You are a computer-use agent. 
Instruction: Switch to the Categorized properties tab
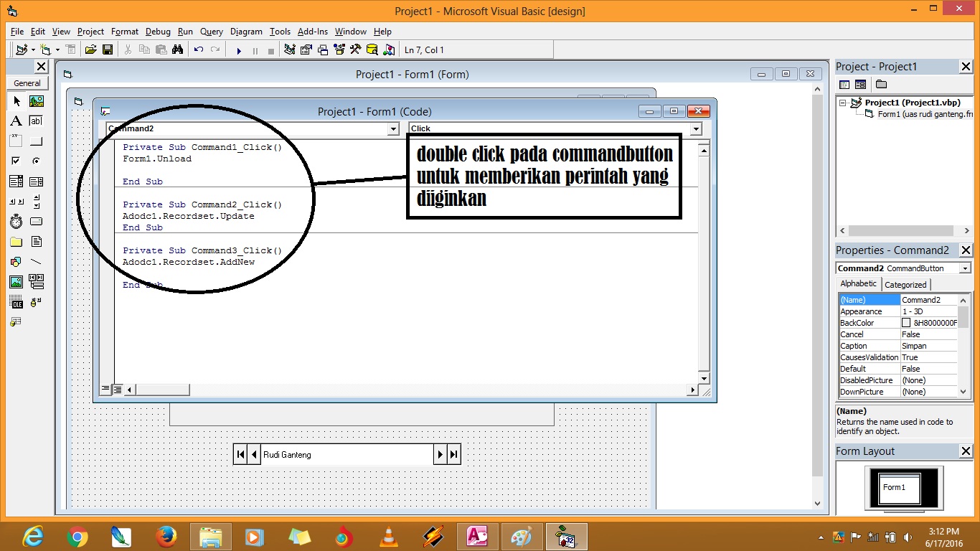pos(905,284)
